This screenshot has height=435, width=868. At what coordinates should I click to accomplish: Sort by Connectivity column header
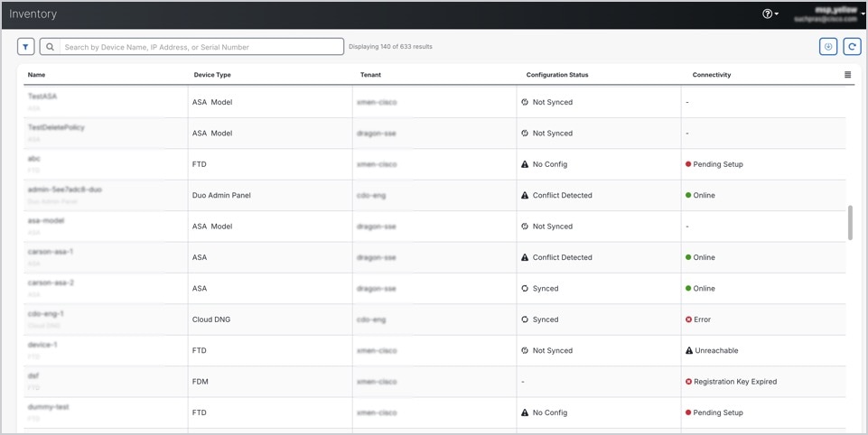pos(712,75)
